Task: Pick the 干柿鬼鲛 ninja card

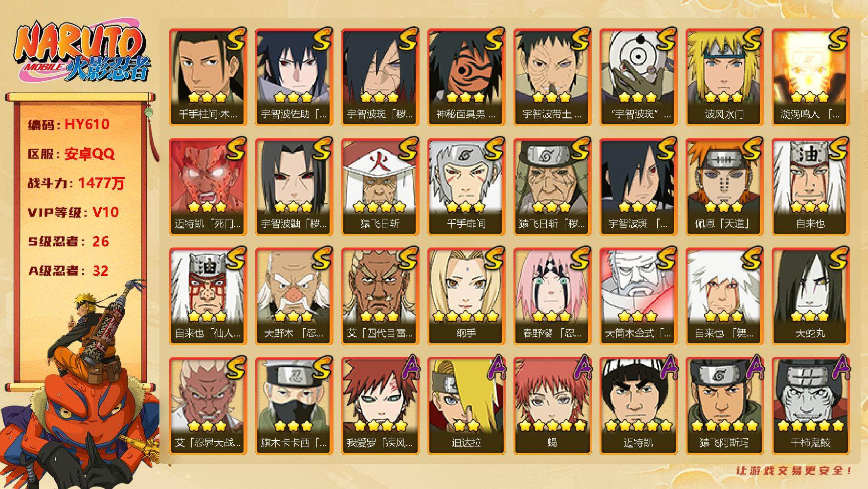Action: click(x=810, y=405)
